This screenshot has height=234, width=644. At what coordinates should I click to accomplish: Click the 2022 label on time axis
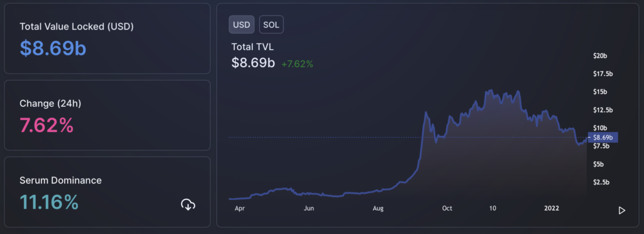552,209
